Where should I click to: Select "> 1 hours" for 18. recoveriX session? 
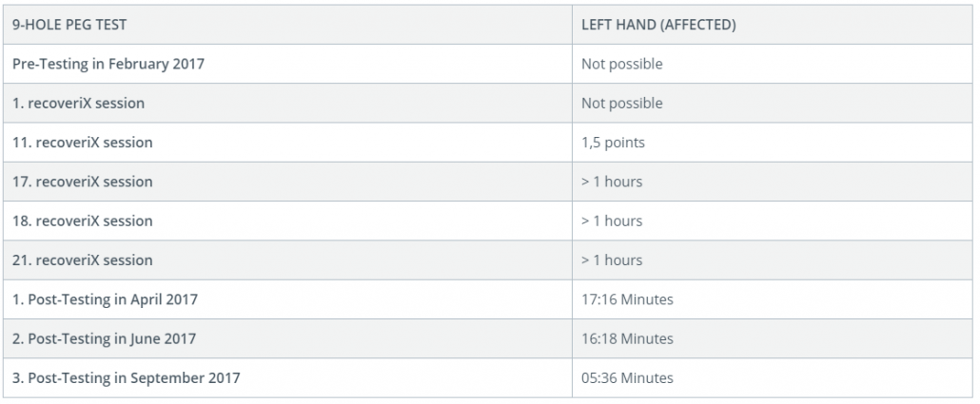click(x=612, y=221)
